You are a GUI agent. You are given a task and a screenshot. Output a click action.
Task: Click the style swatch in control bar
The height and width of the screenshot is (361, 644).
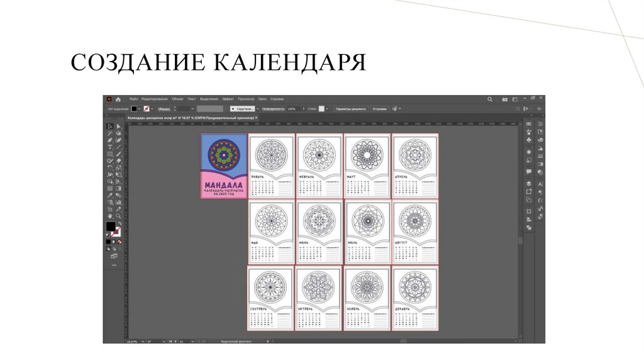tap(321, 109)
